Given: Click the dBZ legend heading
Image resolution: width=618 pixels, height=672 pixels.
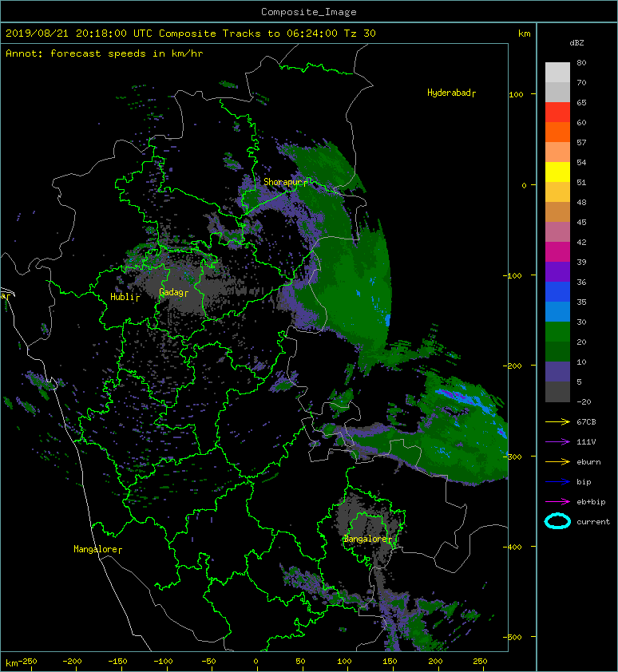Looking at the screenshot, I should (x=576, y=43).
